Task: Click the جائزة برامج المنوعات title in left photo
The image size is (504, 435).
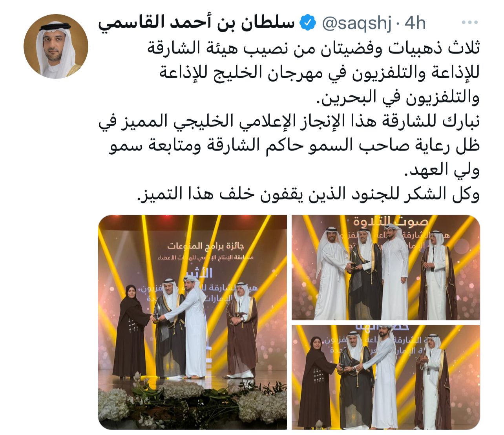Action: [206, 246]
